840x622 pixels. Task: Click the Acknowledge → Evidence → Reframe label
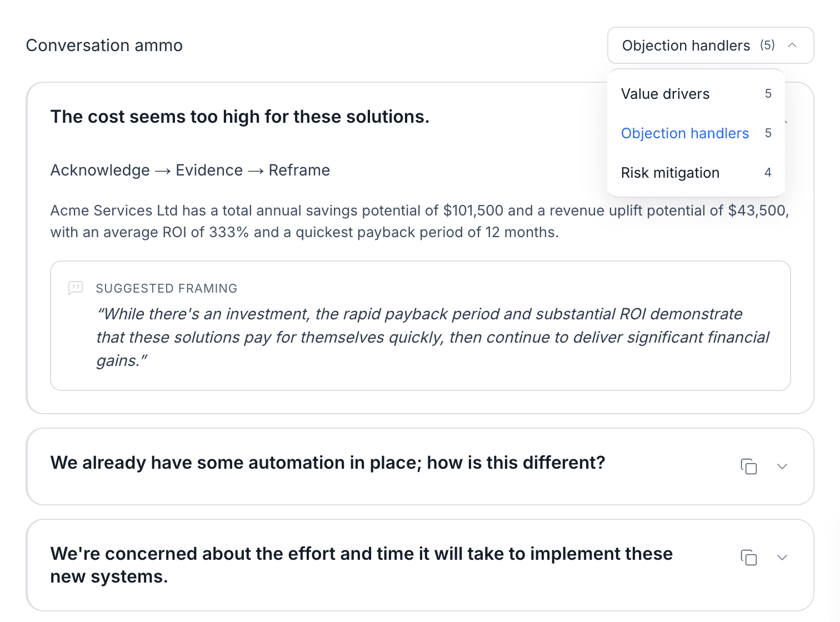point(190,170)
